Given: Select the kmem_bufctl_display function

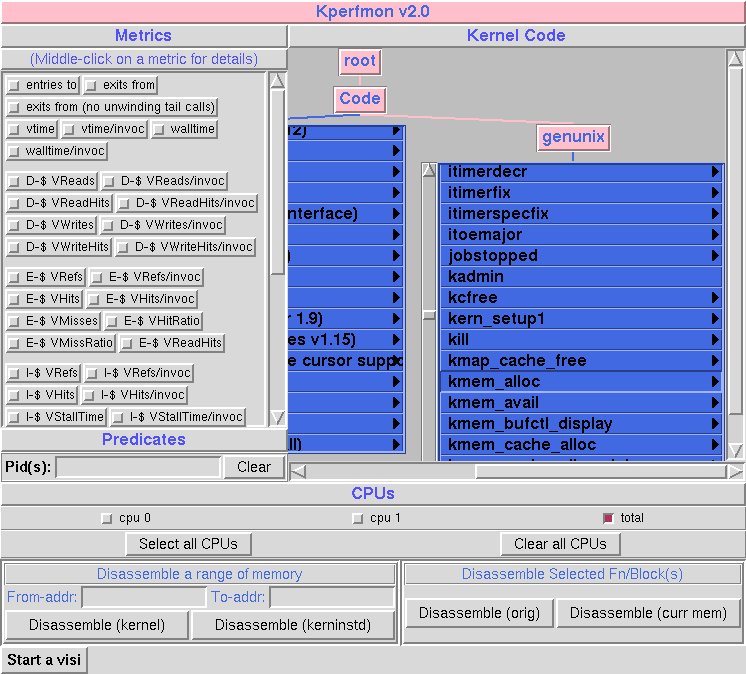Looking at the screenshot, I should (581, 424).
